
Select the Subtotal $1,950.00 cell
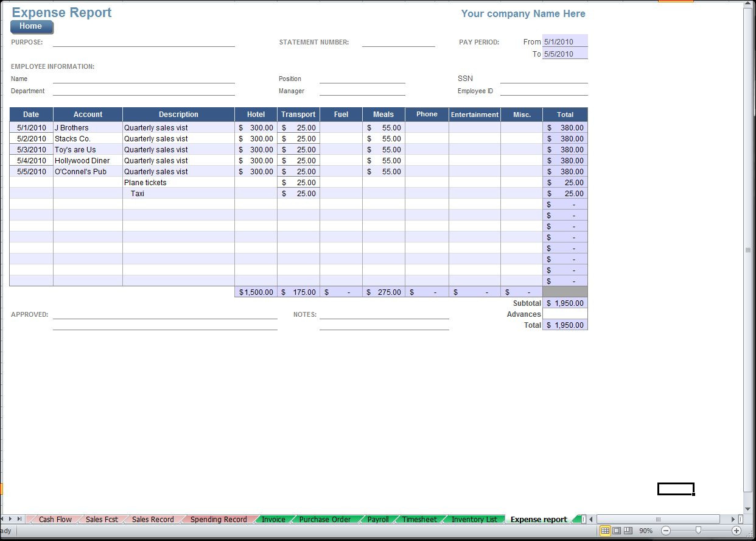coord(565,303)
